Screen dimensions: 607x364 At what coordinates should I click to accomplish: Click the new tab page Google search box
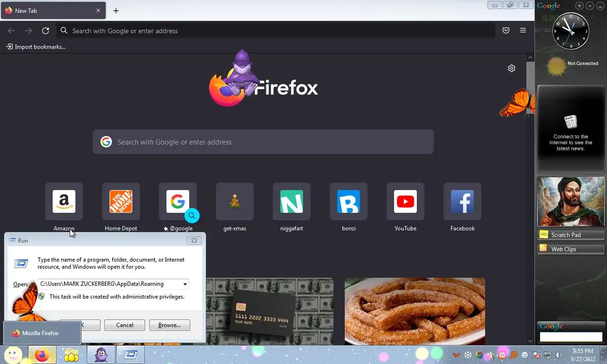pos(263,142)
